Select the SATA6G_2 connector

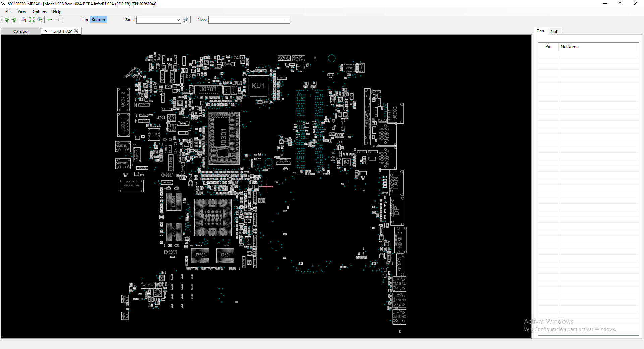[367, 117]
